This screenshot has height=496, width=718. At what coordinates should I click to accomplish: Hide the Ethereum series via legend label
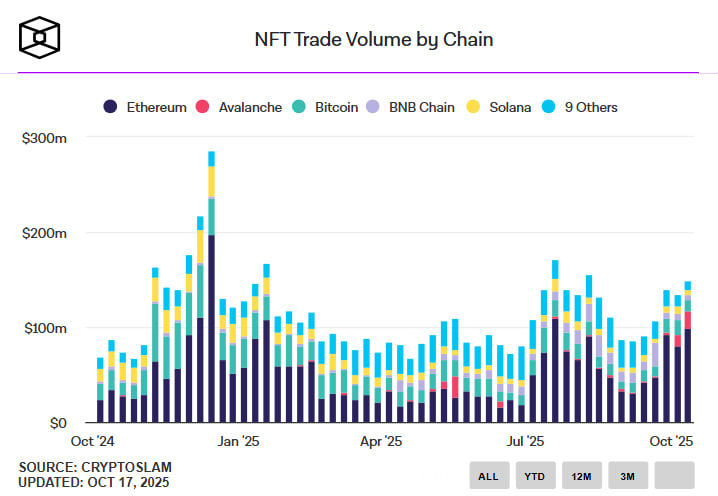point(155,107)
